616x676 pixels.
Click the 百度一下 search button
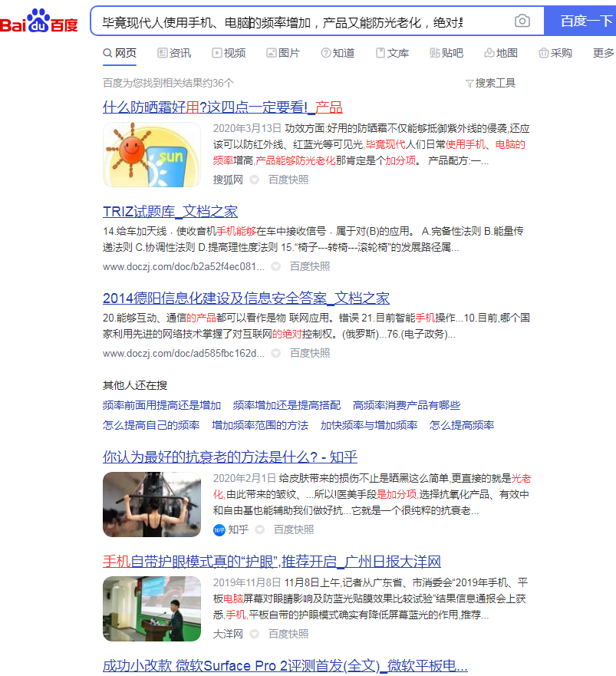tap(580, 21)
